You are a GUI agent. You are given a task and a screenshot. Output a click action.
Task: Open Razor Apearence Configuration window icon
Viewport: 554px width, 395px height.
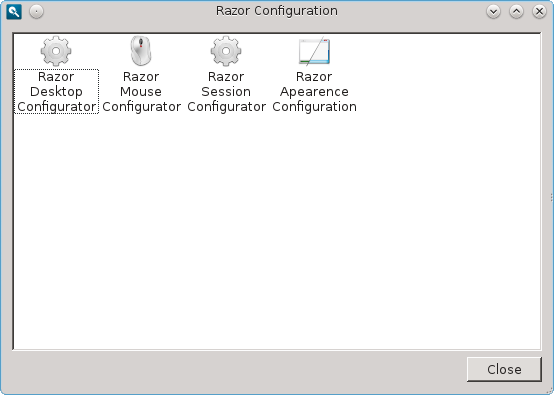[x=314, y=51]
